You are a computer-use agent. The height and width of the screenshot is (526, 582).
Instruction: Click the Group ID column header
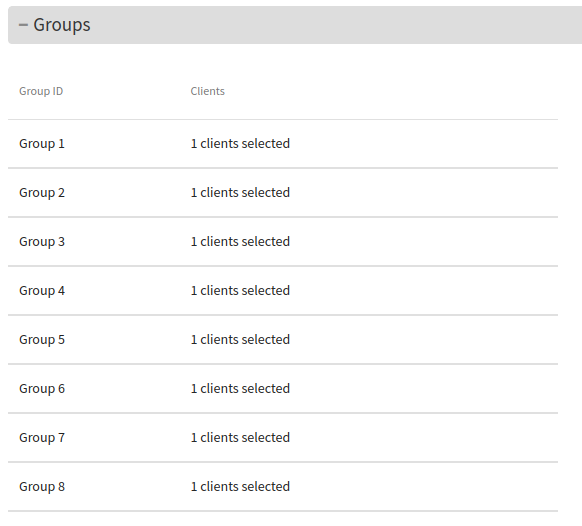click(41, 91)
